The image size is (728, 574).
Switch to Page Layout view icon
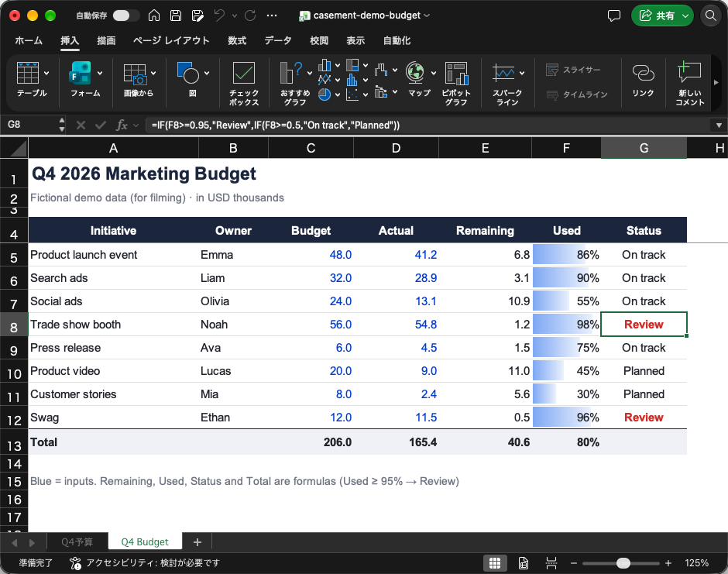524,563
